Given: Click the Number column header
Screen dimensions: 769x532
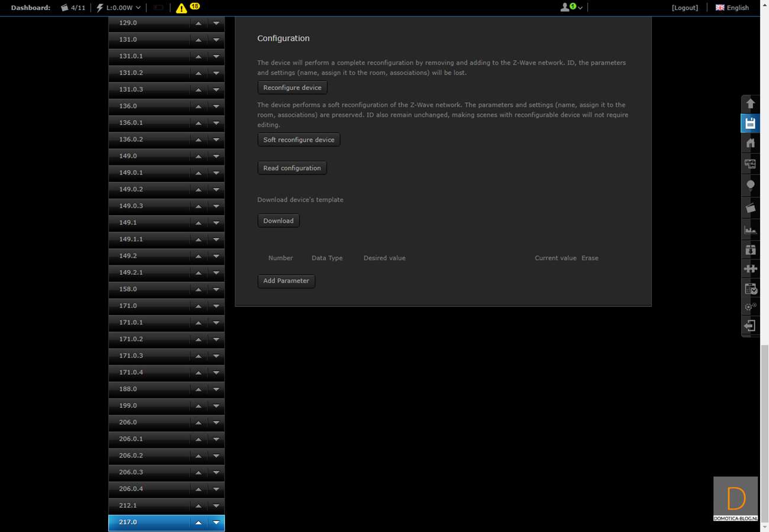Looking at the screenshot, I should click(280, 258).
